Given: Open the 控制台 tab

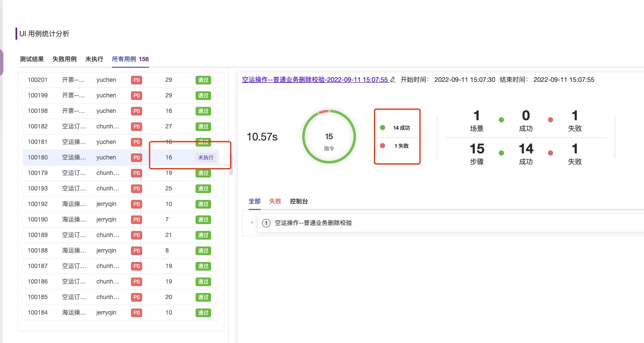Looking at the screenshot, I should pos(299,201).
